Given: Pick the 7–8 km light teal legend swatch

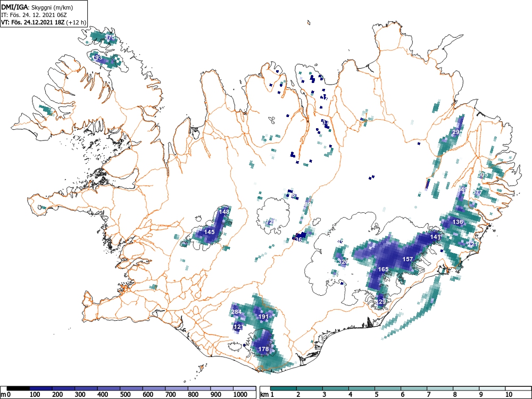Looking at the screenshot, I should (x=440, y=388).
